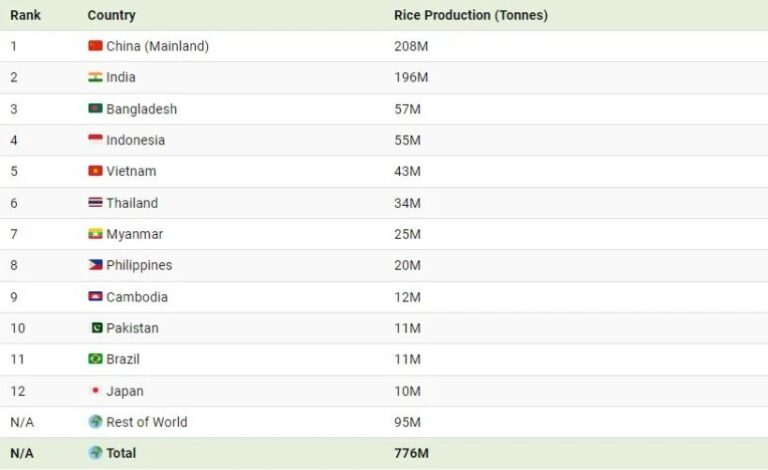Click the Brazil flag icon
768x470 pixels.
pyautogui.click(x=95, y=359)
